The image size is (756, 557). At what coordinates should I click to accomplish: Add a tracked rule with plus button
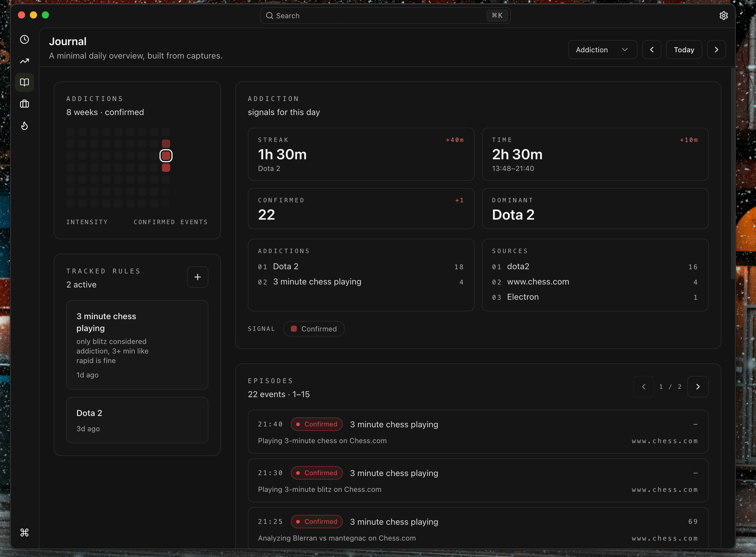(197, 277)
